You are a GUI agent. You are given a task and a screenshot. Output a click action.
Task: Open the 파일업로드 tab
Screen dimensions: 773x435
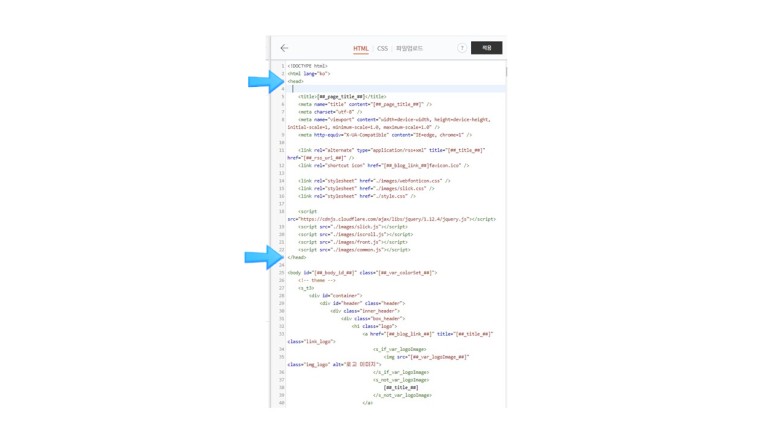pyautogui.click(x=409, y=48)
